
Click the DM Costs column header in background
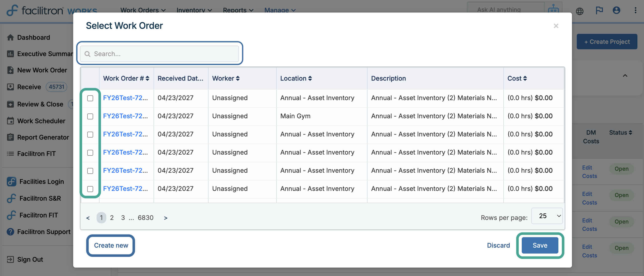pyautogui.click(x=591, y=137)
